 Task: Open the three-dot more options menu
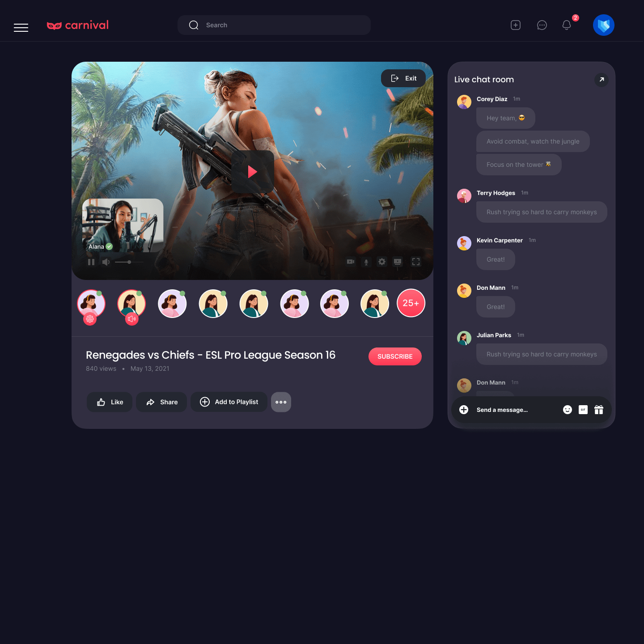click(281, 402)
